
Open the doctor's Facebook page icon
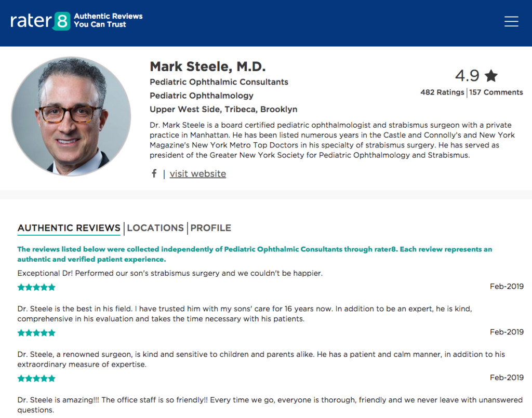[154, 173]
